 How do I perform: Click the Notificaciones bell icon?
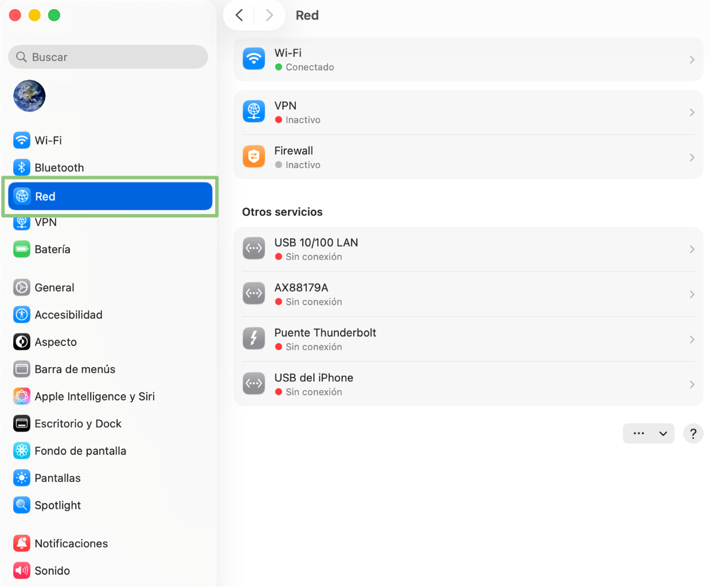pos(21,543)
